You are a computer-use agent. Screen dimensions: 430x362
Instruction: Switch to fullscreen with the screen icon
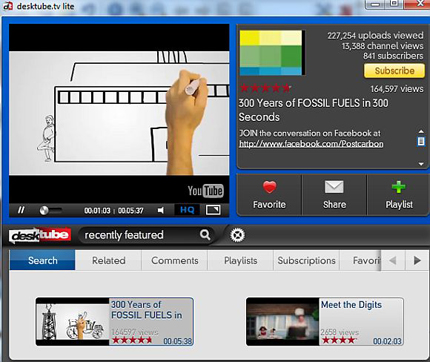[x=213, y=210]
